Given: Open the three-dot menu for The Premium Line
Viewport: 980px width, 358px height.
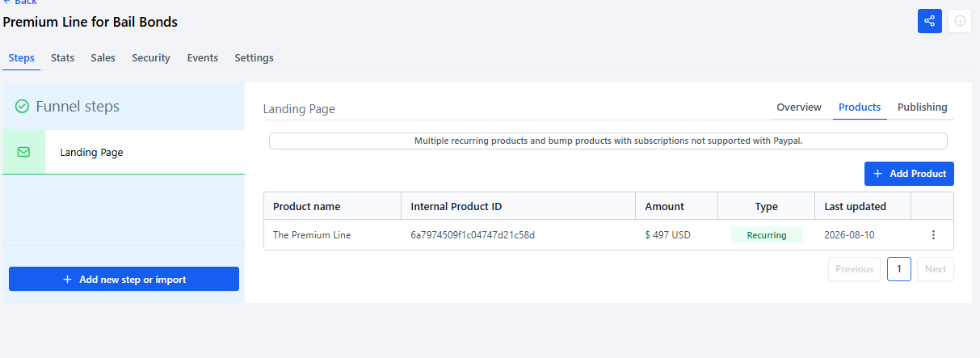Looking at the screenshot, I should (933, 235).
